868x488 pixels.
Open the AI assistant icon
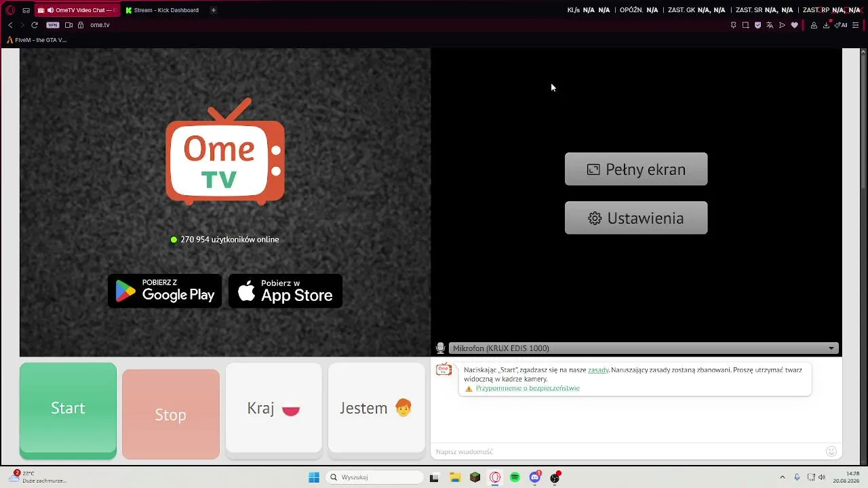click(x=842, y=25)
